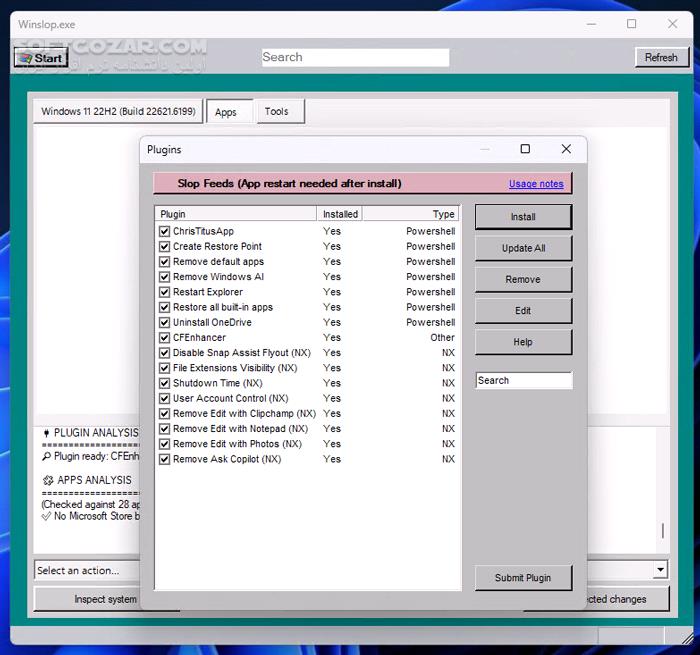700x655 pixels.
Task: Click the main window Refresh button
Action: point(661,58)
